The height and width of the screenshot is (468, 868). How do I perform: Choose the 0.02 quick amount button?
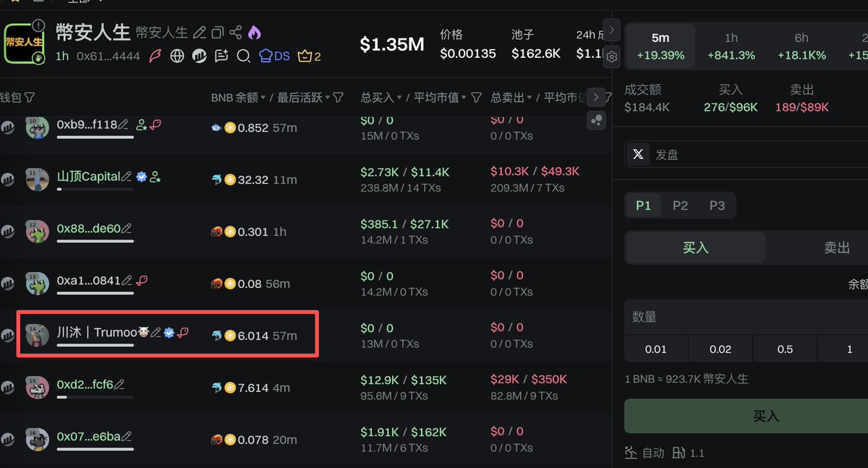[x=720, y=349]
